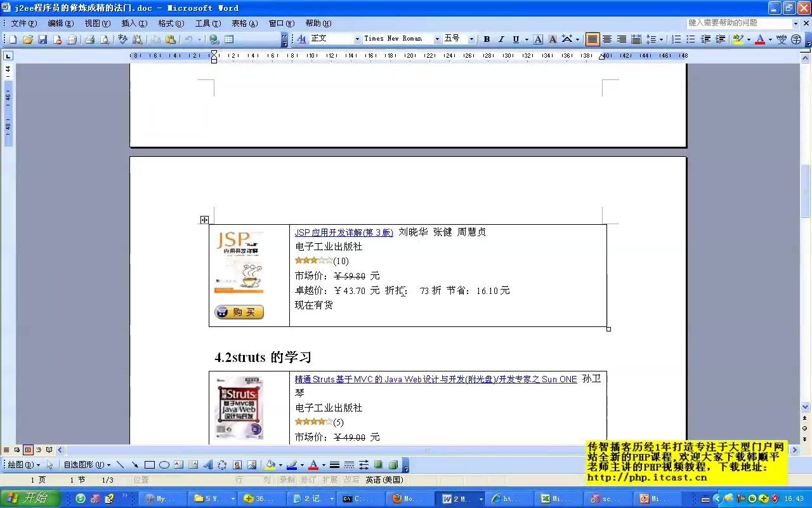Image resolution: width=812 pixels, height=508 pixels.
Task: Toggle underline formatting
Action: click(516, 39)
